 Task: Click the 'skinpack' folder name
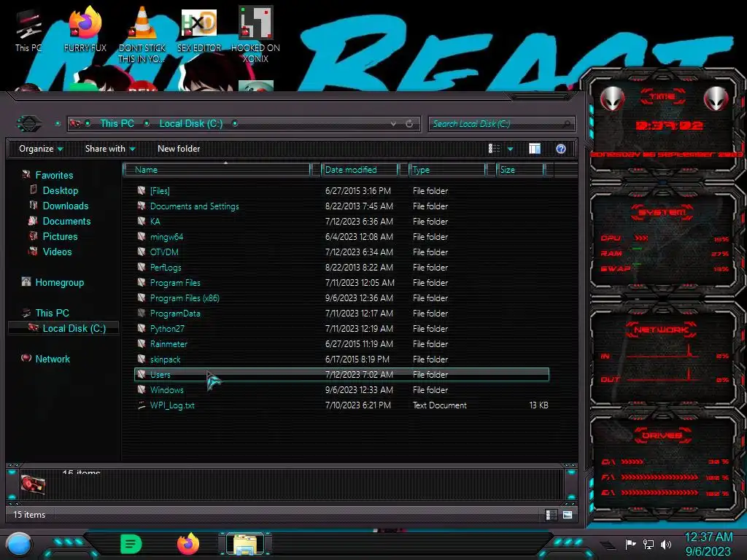[165, 359]
